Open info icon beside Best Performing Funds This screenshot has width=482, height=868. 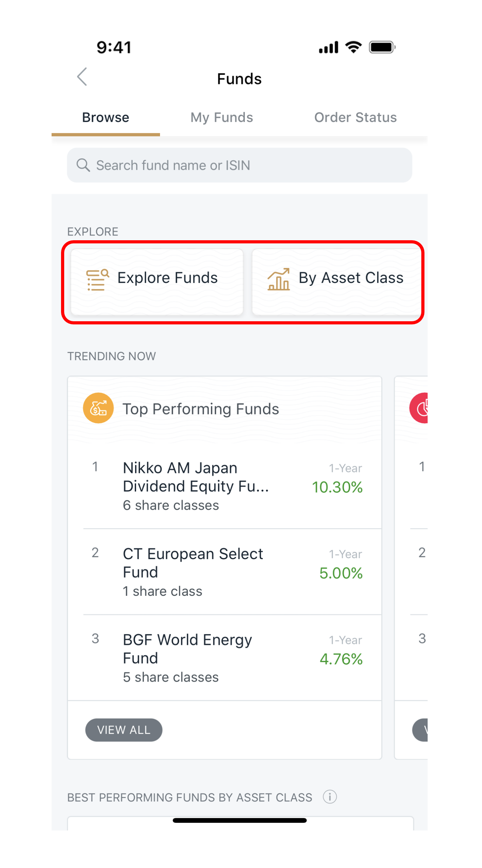(x=330, y=797)
